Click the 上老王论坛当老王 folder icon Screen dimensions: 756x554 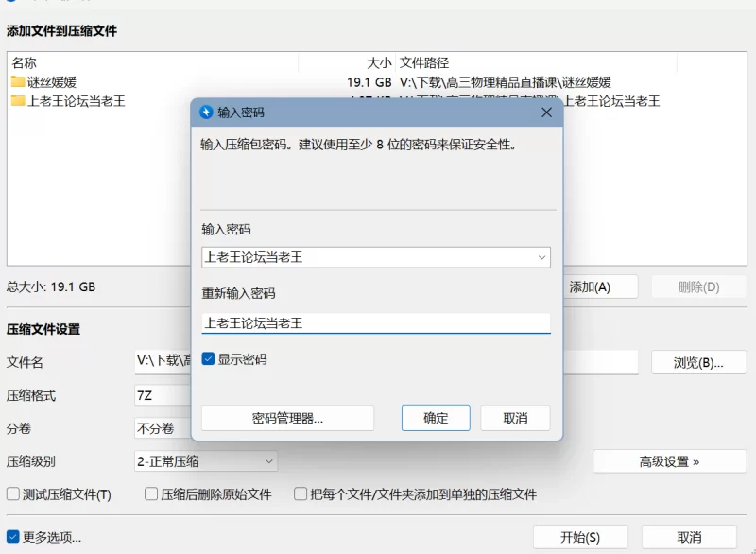[17, 99]
